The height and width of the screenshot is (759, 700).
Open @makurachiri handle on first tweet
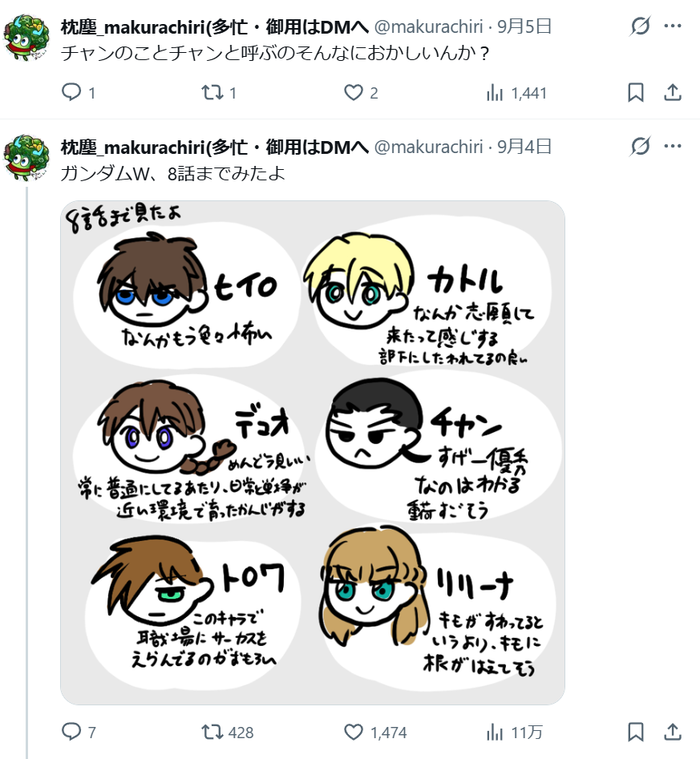428,26
